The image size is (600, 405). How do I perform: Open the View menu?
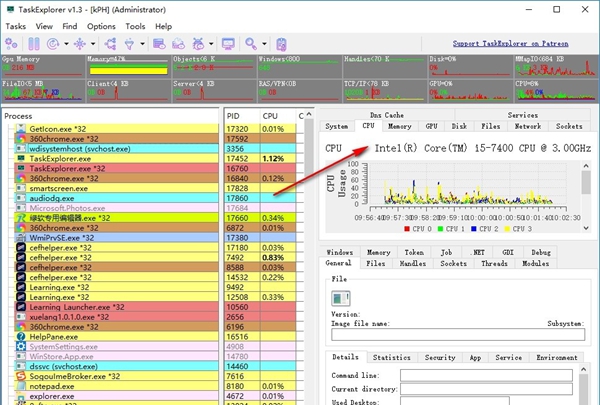click(44, 26)
